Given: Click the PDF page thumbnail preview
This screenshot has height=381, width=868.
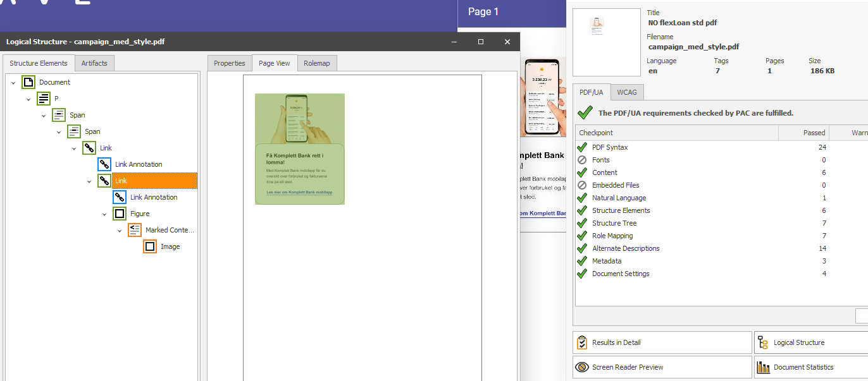Looking at the screenshot, I should [606, 42].
